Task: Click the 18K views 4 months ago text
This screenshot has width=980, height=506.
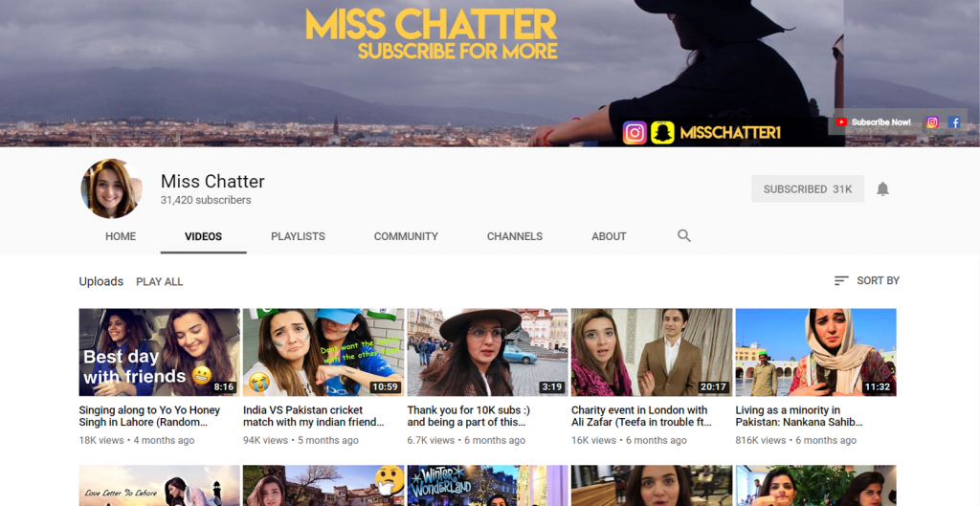Action: point(136,440)
